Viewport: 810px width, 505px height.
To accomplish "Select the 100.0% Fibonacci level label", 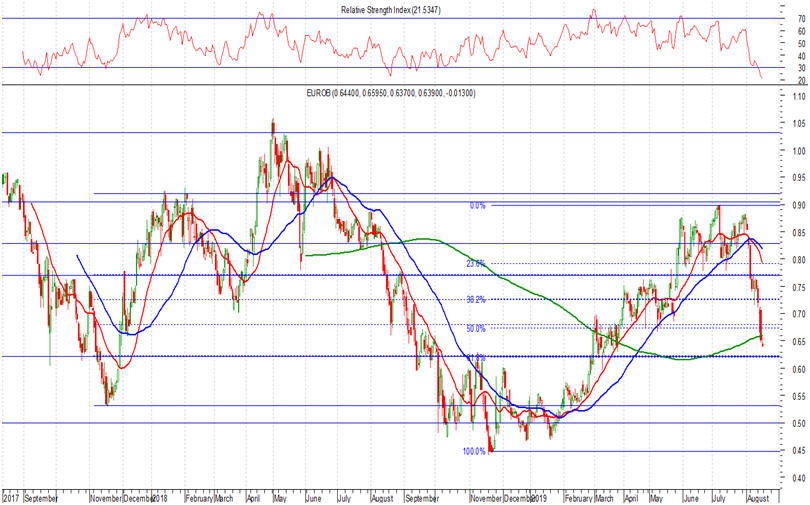I will coord(474,451).
